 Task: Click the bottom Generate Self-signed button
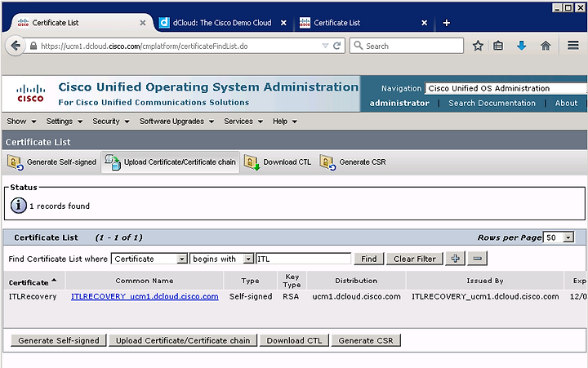coord(59,340)
